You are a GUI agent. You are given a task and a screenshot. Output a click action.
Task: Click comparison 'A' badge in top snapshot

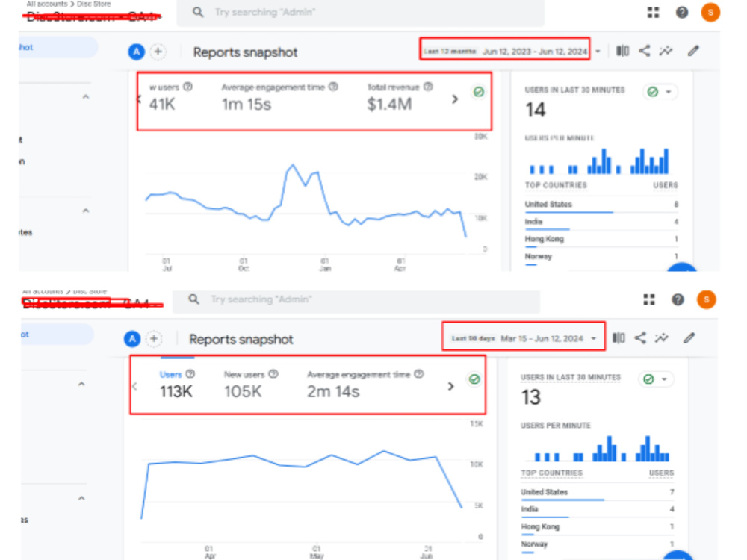(x=137, y=52)
